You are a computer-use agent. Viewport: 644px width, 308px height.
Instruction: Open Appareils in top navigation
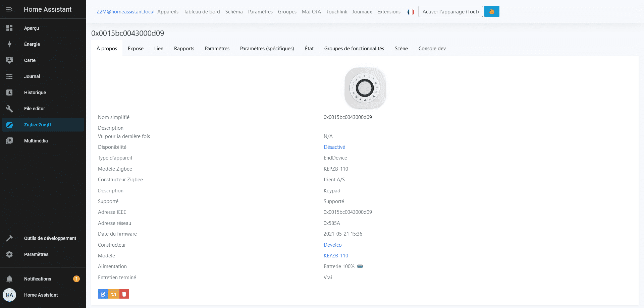tap(168, 12)
